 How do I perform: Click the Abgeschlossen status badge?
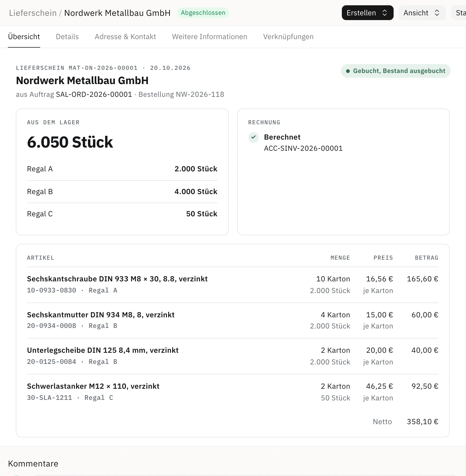(203, 13)
